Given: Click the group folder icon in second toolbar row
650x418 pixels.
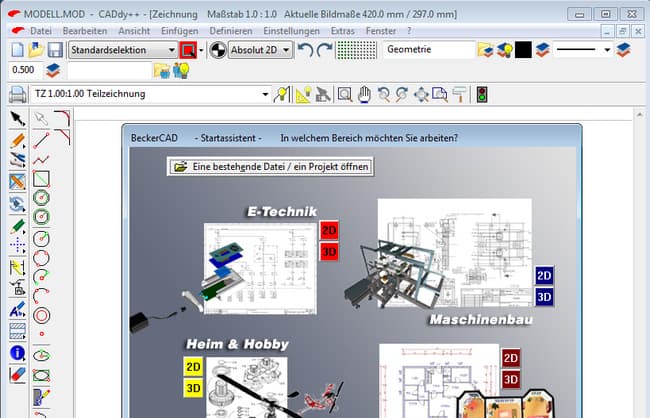Looking at the screenshot, I should (x=162, y=70).
